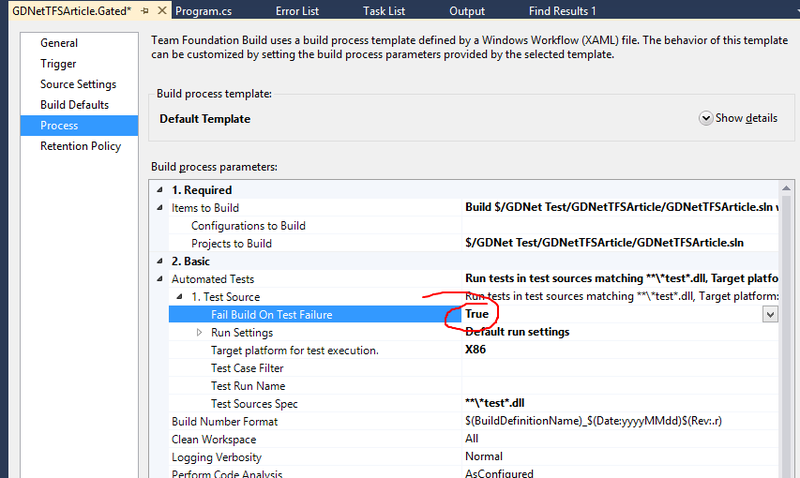Click the Build Number Format value
800x478 pixels.
(593, 421)
